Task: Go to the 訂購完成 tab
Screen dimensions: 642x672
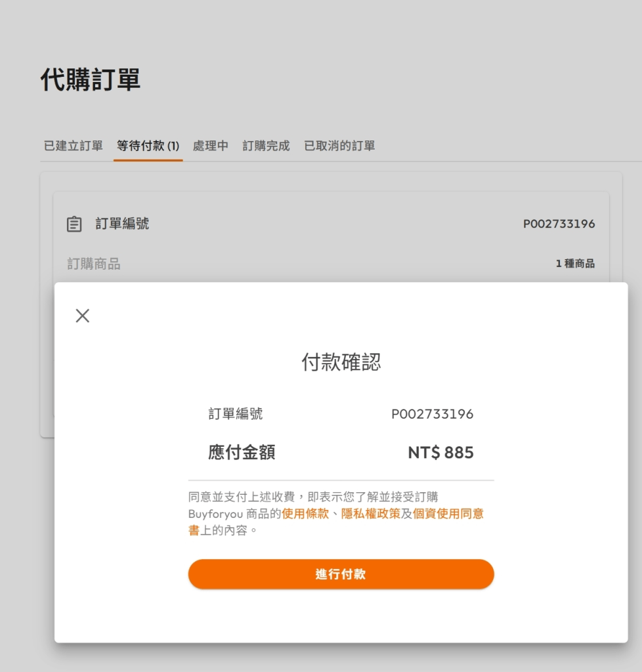Action: pos(266,146)
